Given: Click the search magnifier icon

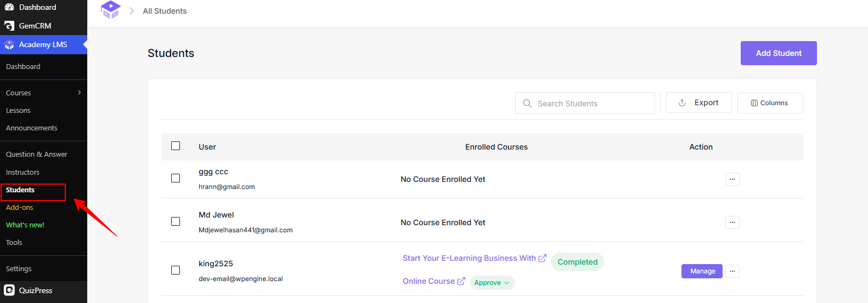Looking at the screenshot, I should (527, 103).
